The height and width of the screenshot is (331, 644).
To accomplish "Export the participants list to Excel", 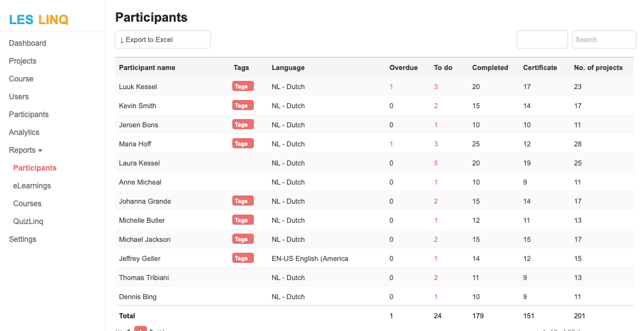I will click(163, 39).
